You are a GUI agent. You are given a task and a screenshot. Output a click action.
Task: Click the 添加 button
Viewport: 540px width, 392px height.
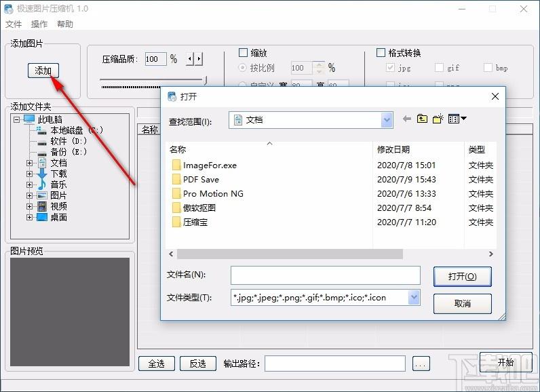click(x=43, y=71)
